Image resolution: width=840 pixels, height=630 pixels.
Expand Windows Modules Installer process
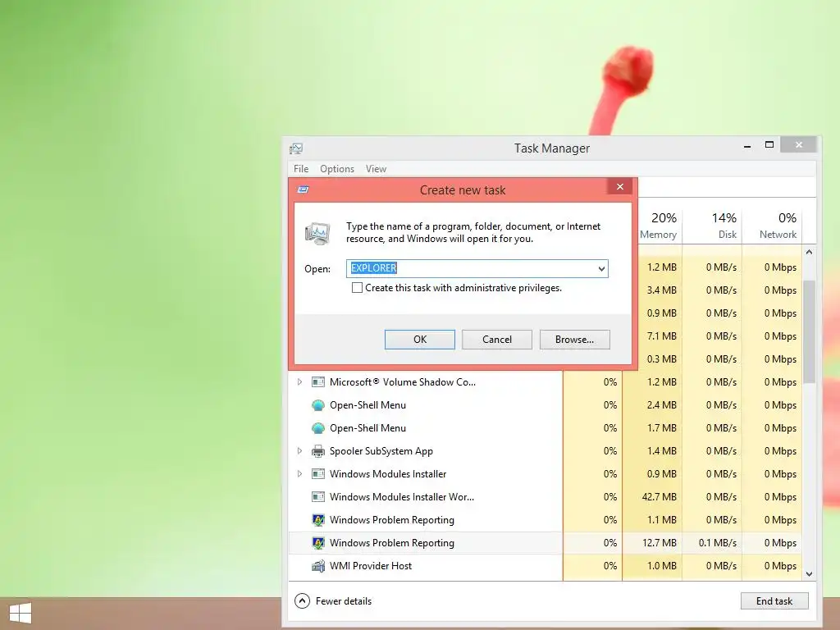(300, 474)
